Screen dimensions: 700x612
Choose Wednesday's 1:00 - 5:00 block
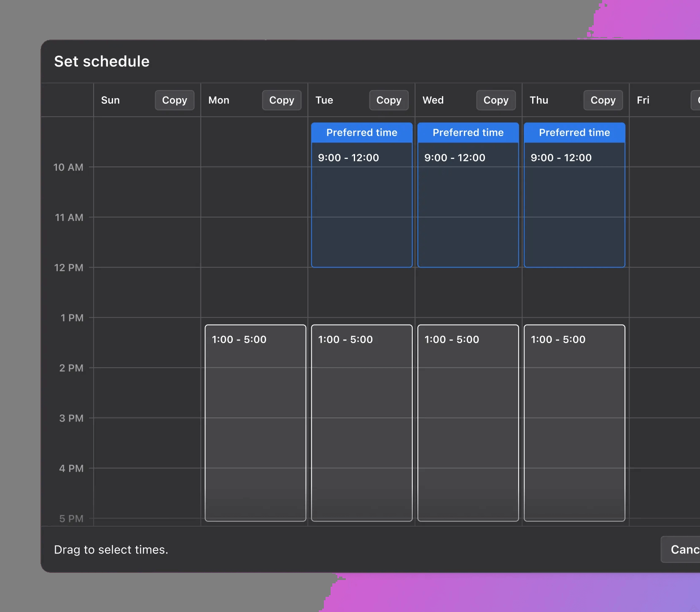point(468,422)
